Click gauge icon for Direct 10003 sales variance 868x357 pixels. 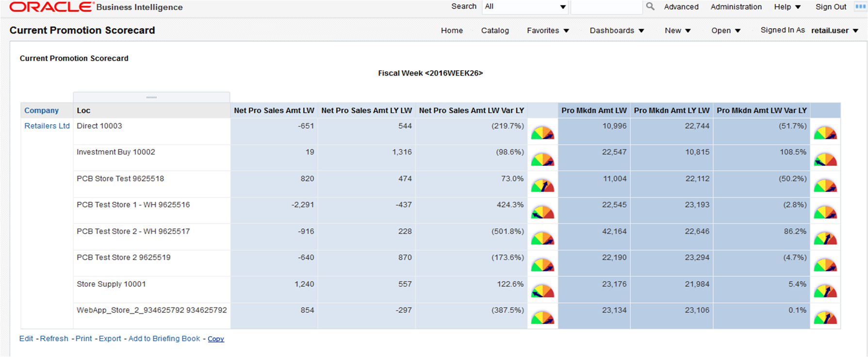(542, 133)
